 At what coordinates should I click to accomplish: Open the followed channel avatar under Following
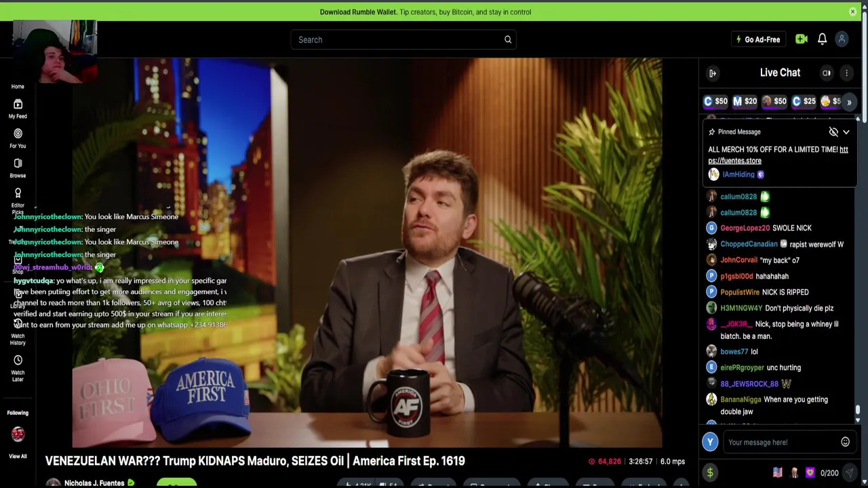point(18,434)
